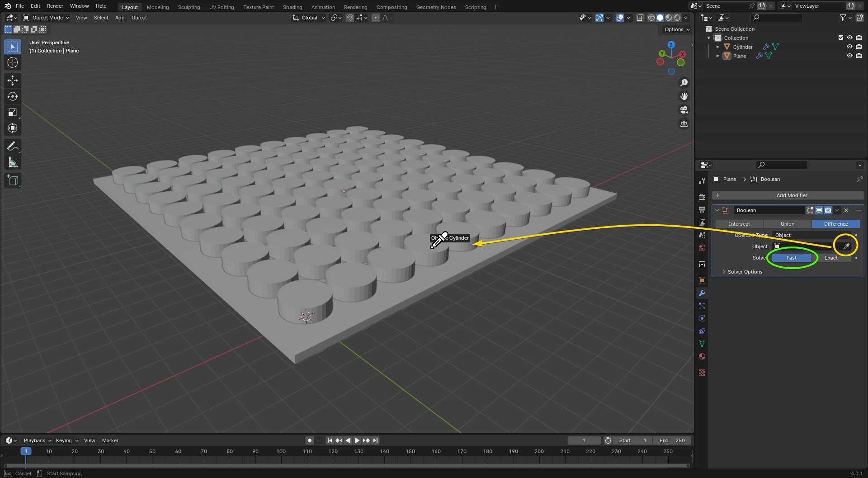This screenshot has height=478, width=868.
Task: Open the Global transform orientation dropdown
Action: point(308,18)
